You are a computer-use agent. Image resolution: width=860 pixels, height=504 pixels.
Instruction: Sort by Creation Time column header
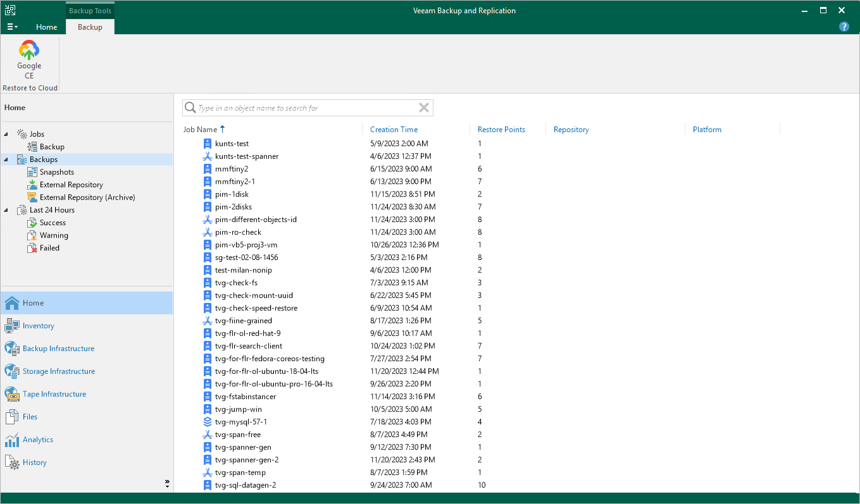(394, 130)
